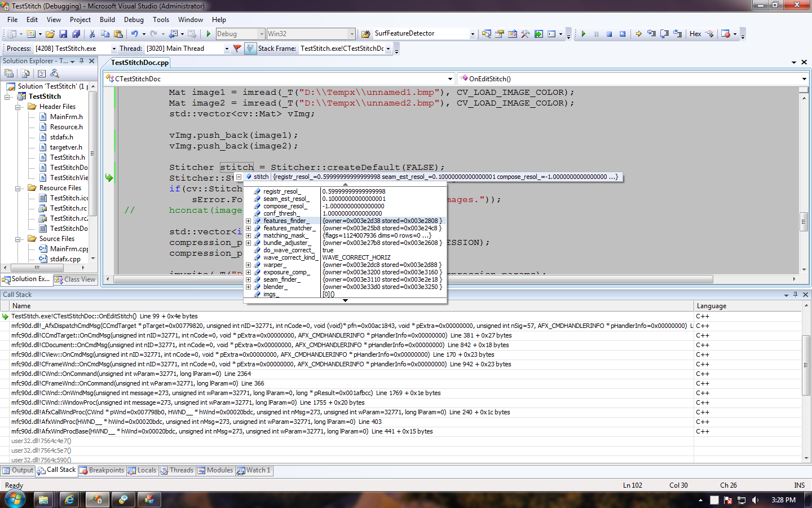Stop debugging with the blue square icon
The height and width of the screenshot is (508, 812).
click(x=610, y=34)
